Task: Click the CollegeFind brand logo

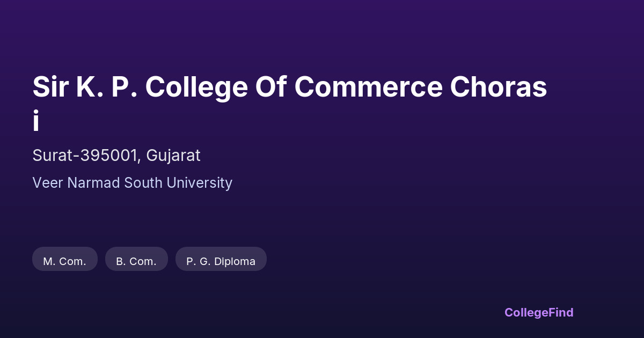Action: [539, 312]
